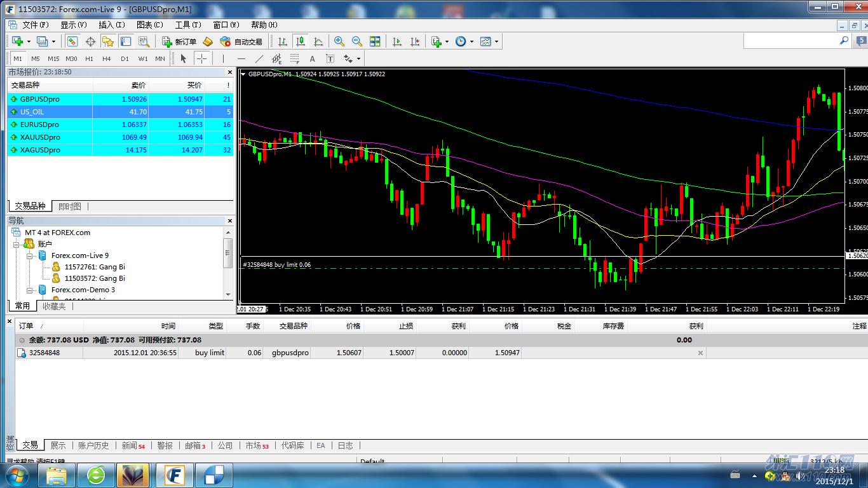Screen dimensions: 868x488
Task: Draw a vertical line tool
Action: click(224, 58)
